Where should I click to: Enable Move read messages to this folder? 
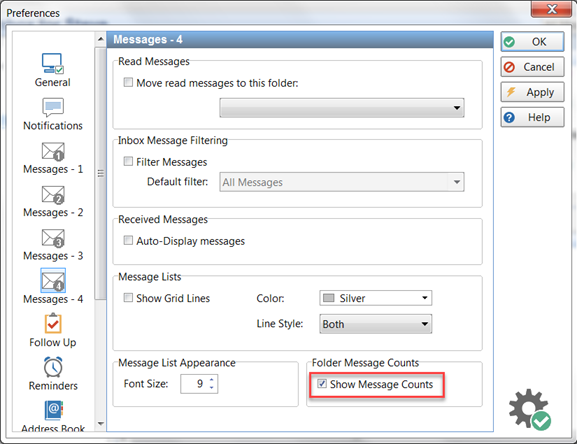128,82
